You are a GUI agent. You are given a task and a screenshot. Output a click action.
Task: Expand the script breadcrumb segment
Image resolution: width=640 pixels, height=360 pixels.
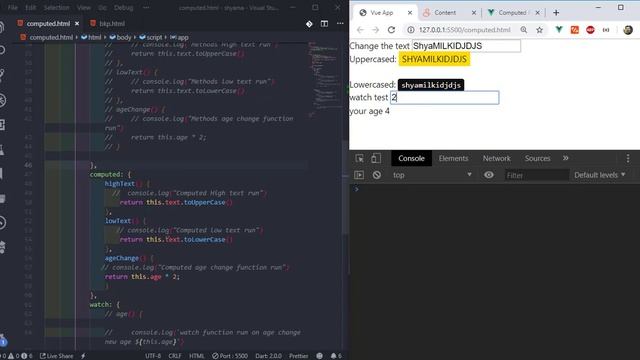coord(151,37)
